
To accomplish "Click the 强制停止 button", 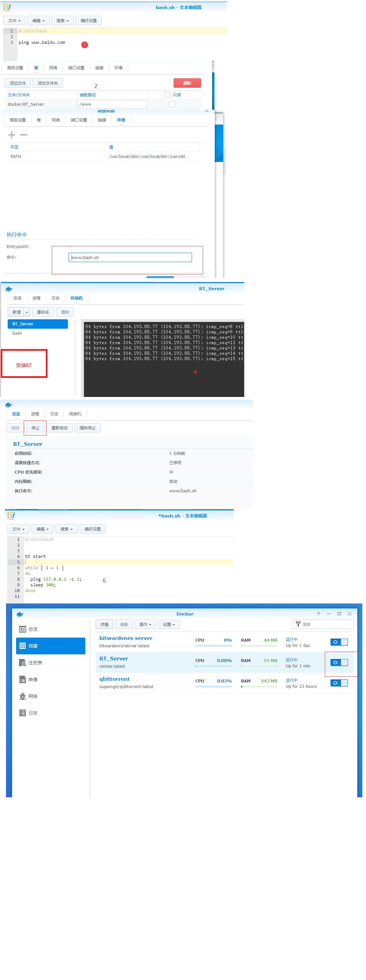I will pyautogui.click(x=88, y=428).
